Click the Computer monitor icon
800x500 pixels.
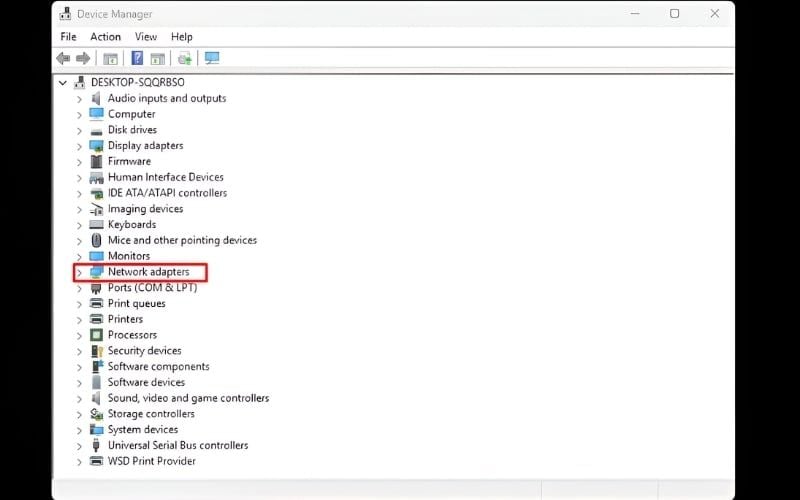tap(96, 114)
